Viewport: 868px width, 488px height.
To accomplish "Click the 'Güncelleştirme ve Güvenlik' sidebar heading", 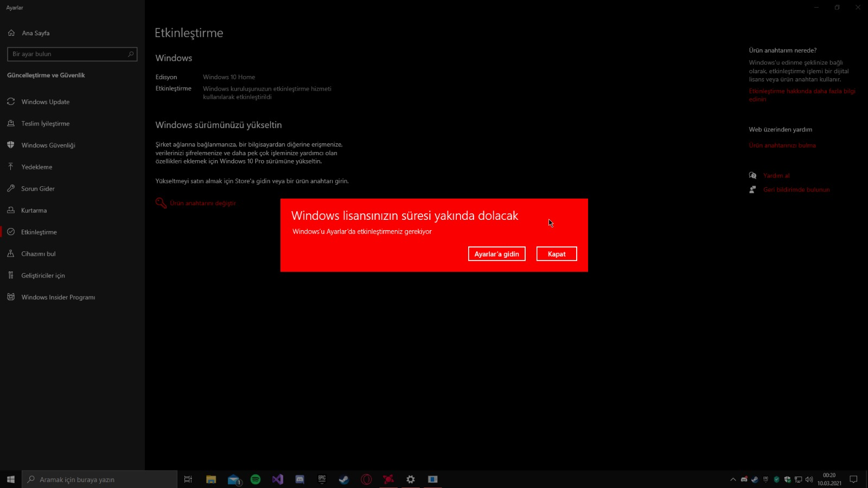I will (46, 75).
